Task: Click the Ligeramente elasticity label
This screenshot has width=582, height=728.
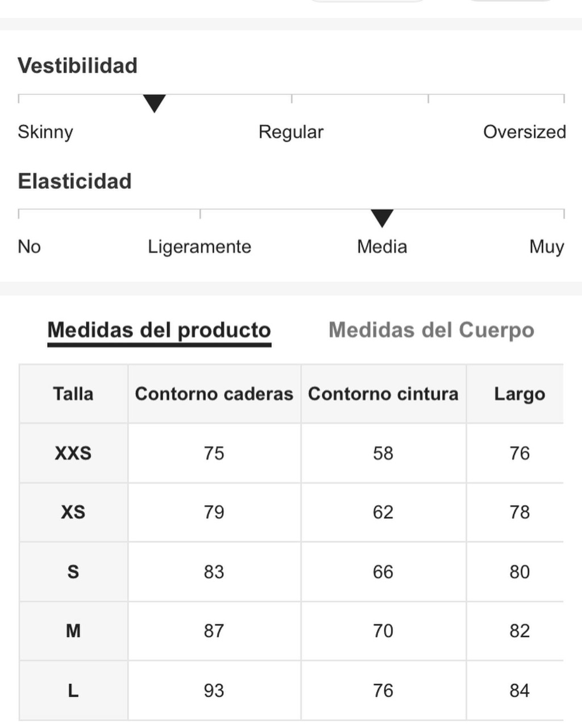Action: point(199,247)
